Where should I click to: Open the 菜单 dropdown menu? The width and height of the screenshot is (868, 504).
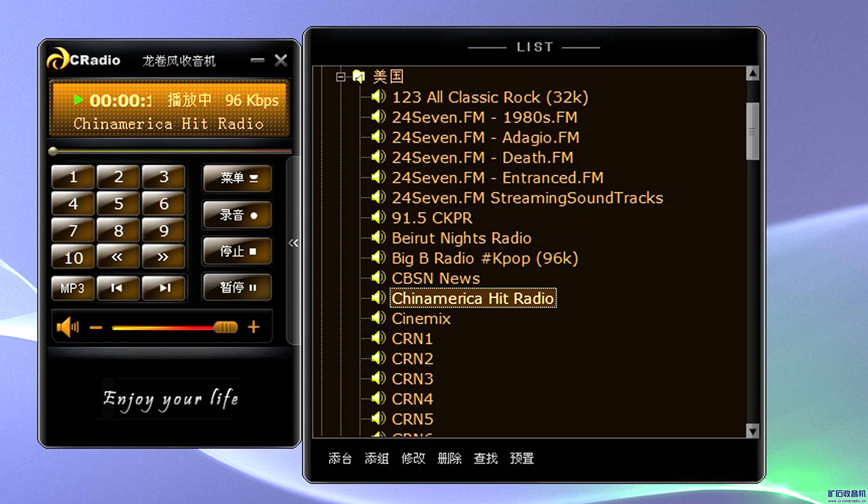tap(237, 178)
